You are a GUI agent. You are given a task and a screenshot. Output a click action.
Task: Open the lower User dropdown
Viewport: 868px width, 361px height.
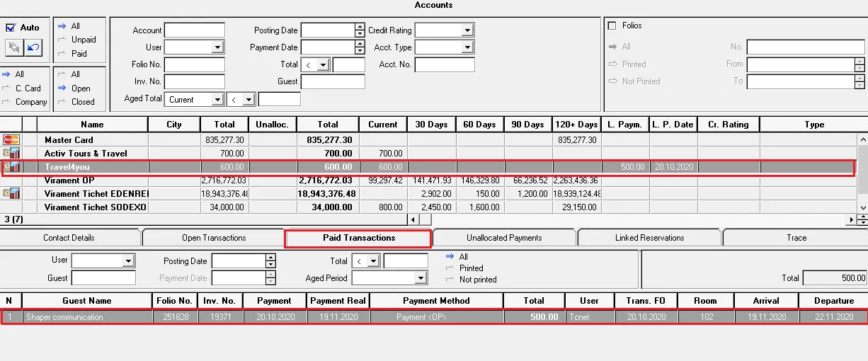(128, 261)
